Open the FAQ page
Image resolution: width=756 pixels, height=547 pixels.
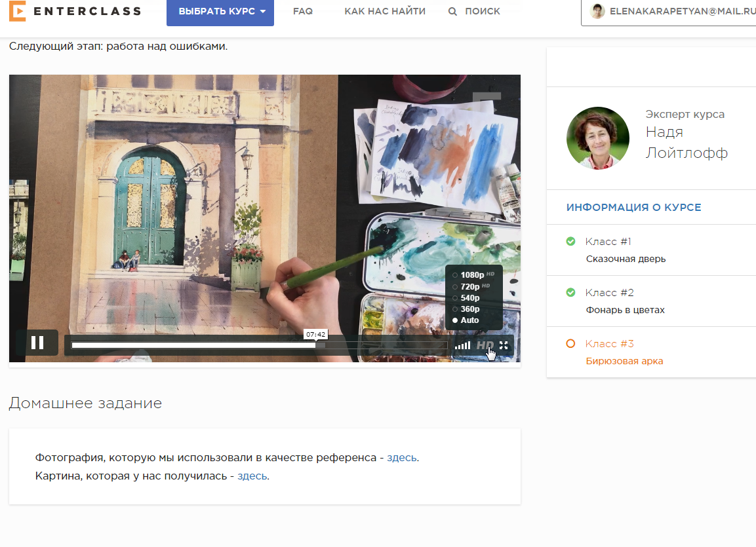(x=303, y=11)
